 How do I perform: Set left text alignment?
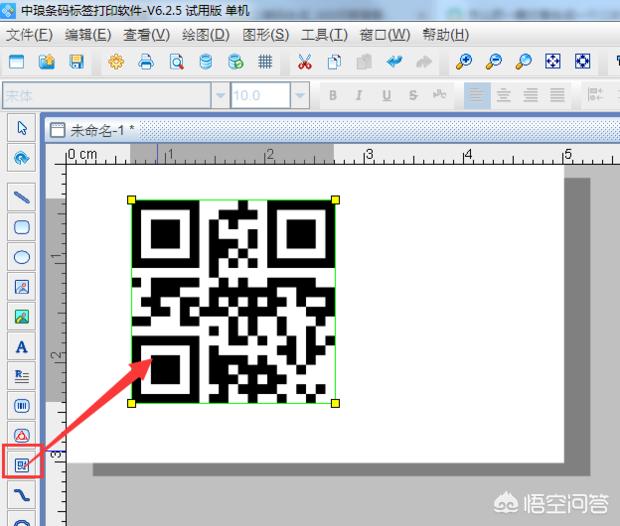click(x=477, y=95)
